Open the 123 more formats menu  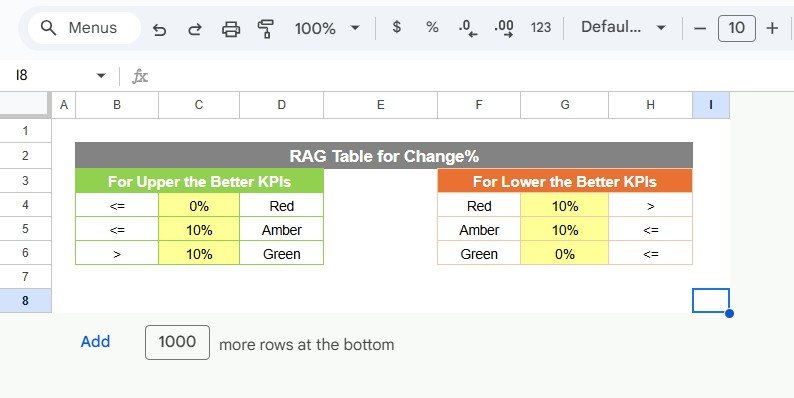[540, 27]
